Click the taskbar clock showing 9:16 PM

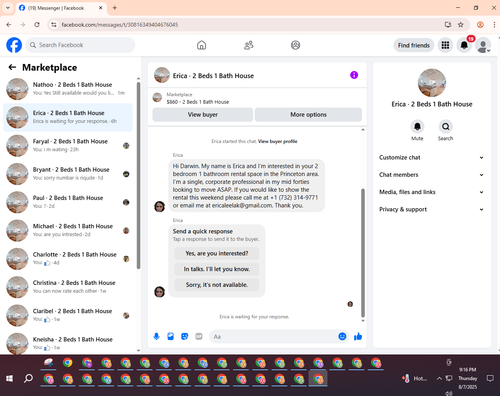[467, 378]
